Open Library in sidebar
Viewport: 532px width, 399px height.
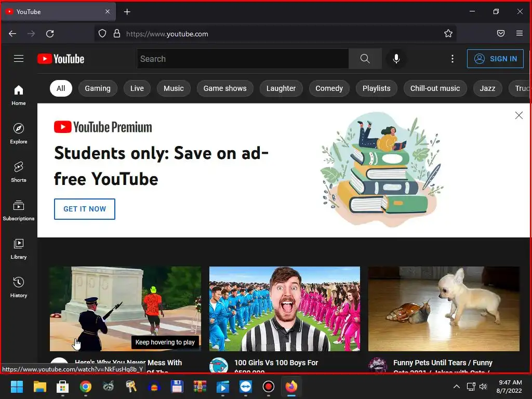coord(19,249)
